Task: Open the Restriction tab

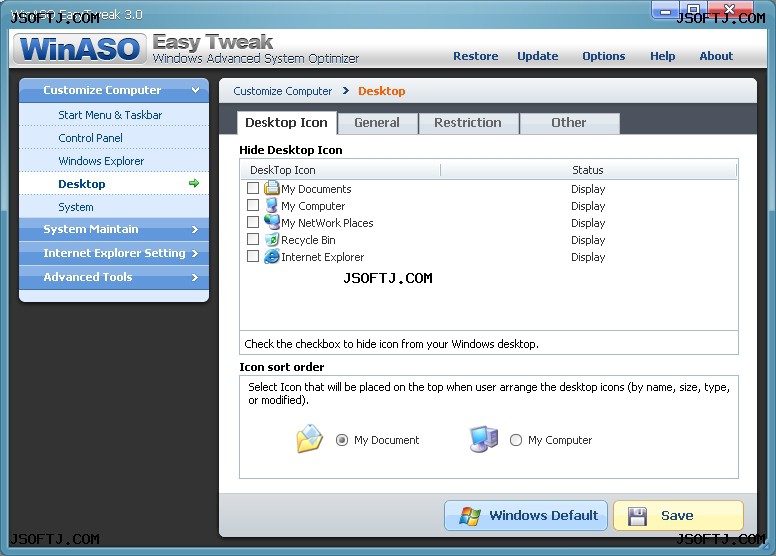Action: click(x=468, y=123)
